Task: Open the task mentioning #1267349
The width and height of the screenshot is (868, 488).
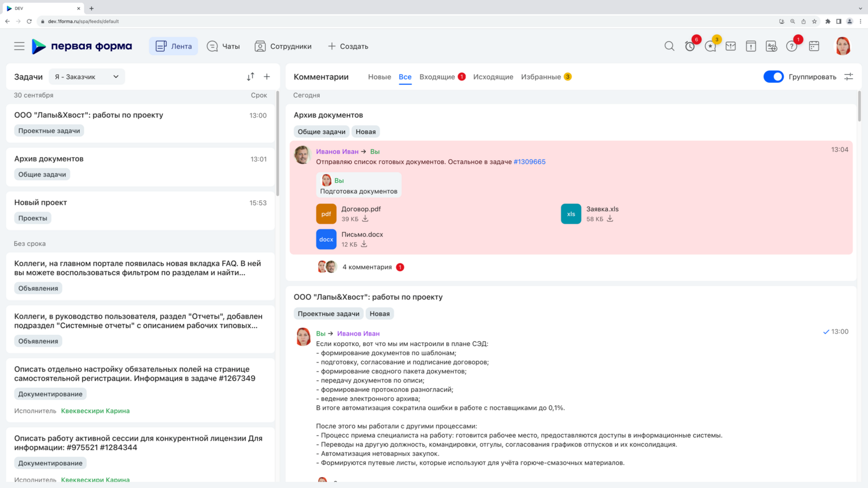Action: tap(141, 390)
